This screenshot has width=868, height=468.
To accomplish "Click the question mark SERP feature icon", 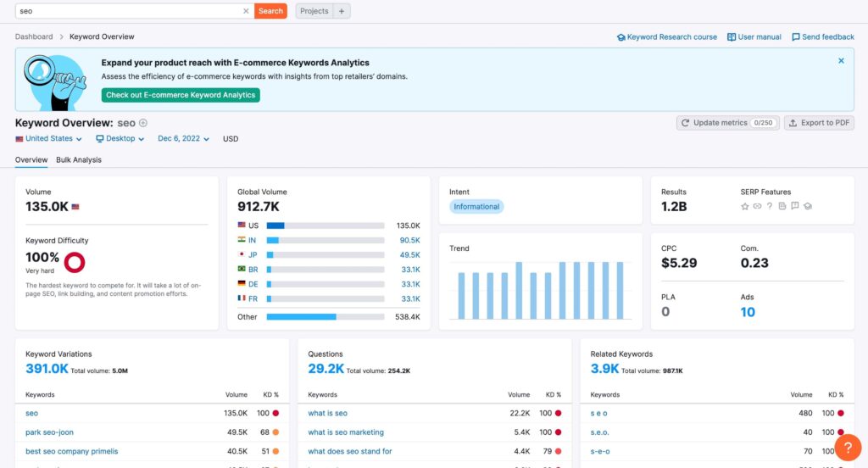I will [770, 207].
